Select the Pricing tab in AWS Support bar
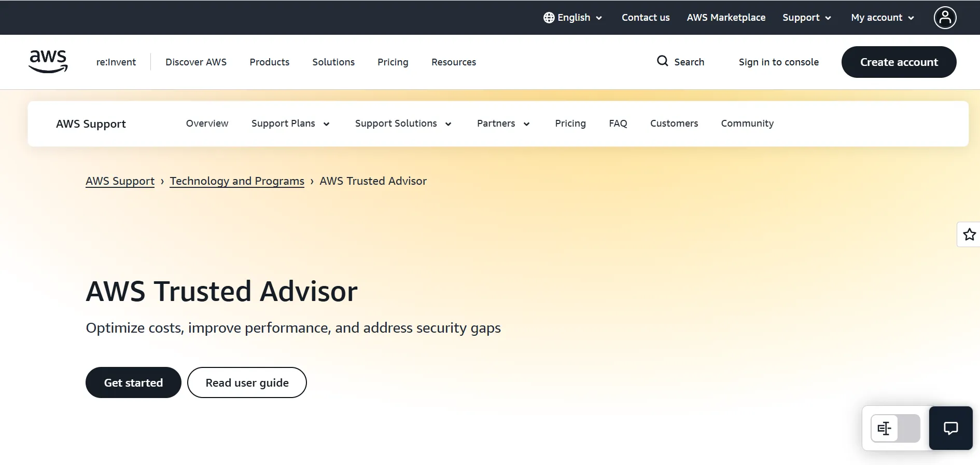 click(x=570, y=124)
